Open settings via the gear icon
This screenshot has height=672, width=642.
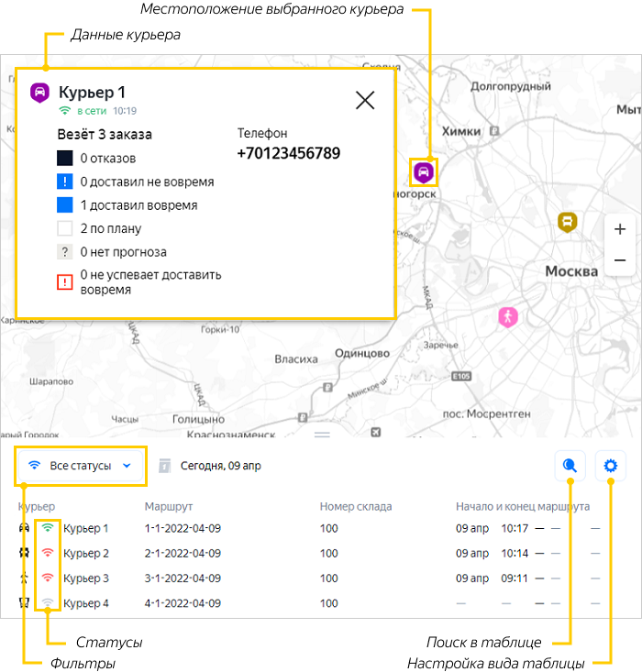coord(610,466)
